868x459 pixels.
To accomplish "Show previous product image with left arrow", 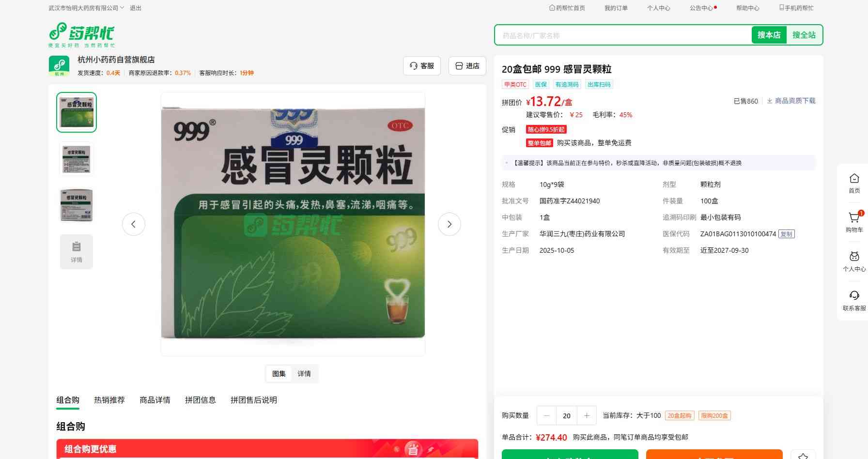I will [134, 224].
